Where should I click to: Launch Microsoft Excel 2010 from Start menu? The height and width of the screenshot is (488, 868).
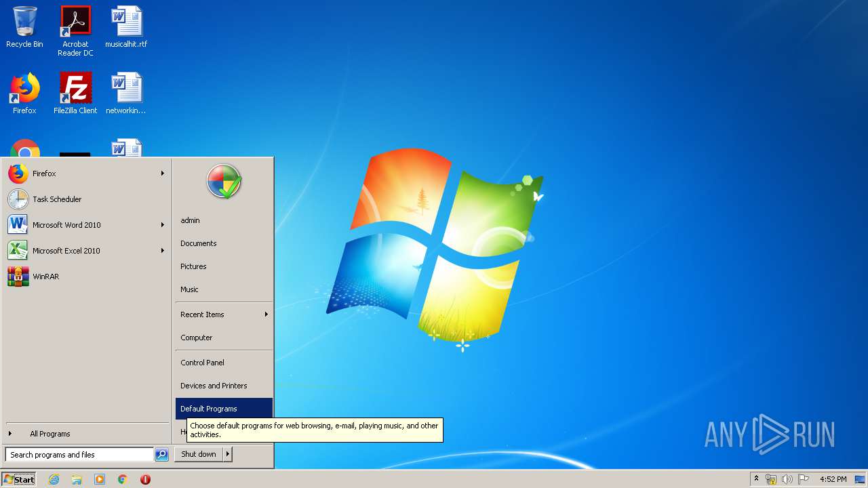point(85,251)
